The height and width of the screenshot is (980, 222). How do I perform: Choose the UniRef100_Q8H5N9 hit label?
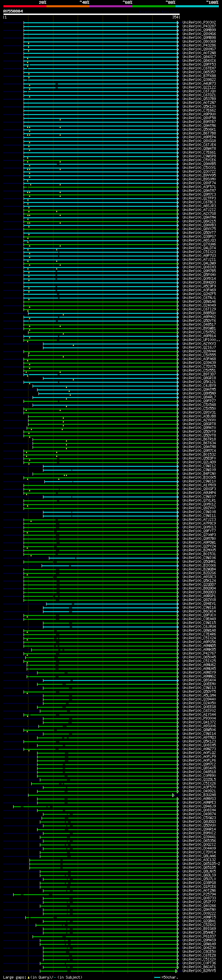pyautogui.click(x=199, y=394)
